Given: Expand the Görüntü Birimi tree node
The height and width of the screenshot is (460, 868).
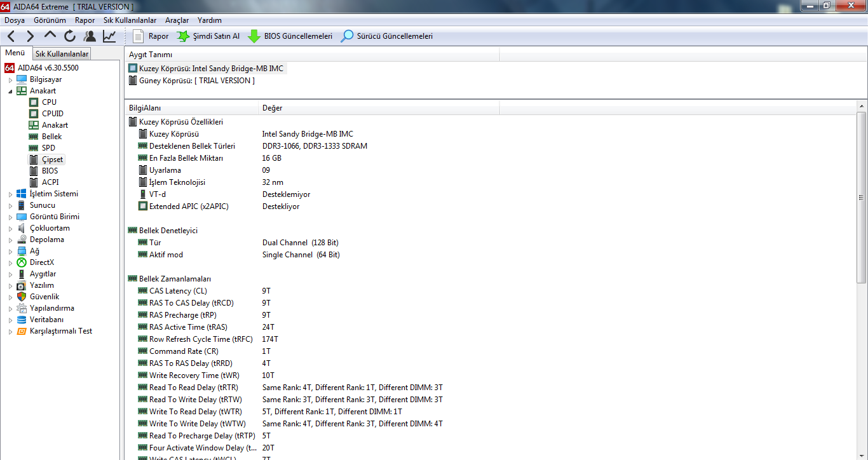Looking at the screenshot, I should pos(10,217).
